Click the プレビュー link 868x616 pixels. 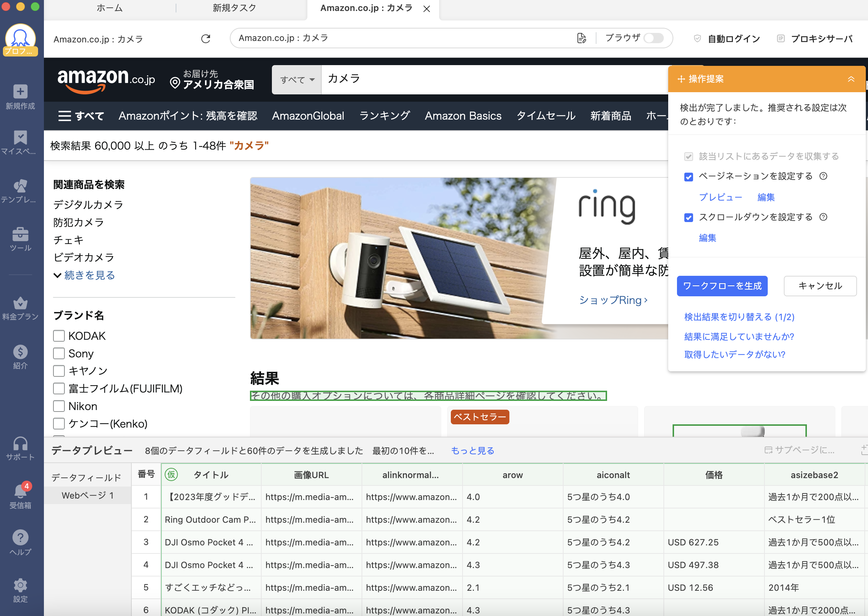coord(720,197)
